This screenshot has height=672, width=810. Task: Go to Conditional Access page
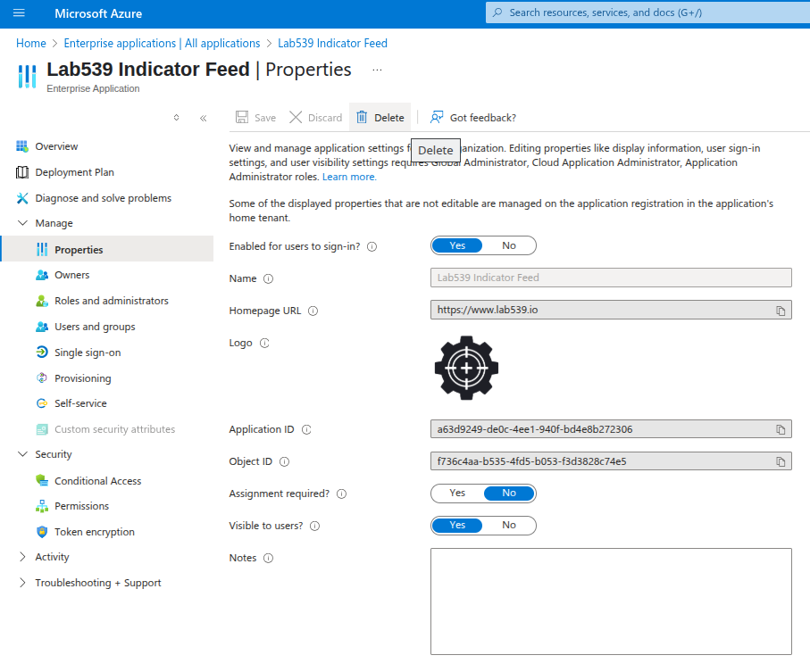tap(97, 481)
